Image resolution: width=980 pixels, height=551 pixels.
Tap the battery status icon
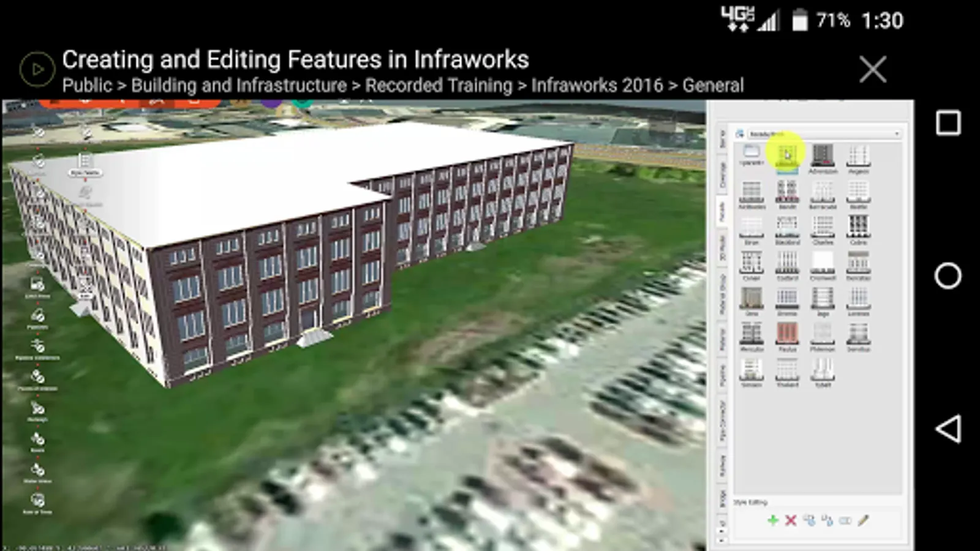click(x=800, y=20)
